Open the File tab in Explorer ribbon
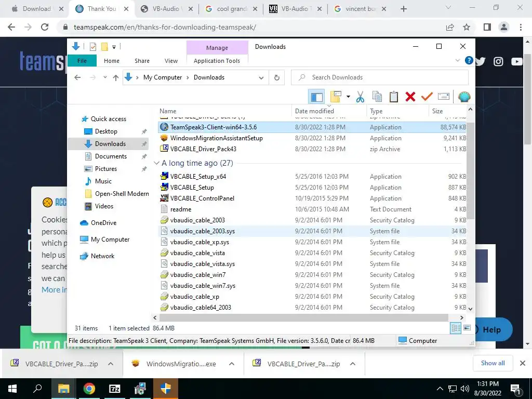Image resolution: width=532 pixels, height=399 pixels. [x=82, y=61]
